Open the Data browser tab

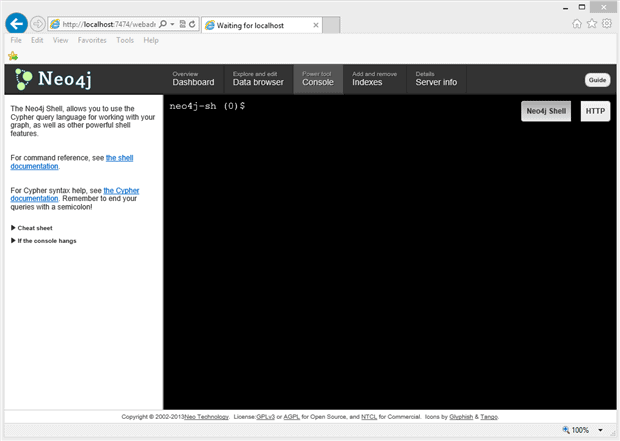[258, 79]
